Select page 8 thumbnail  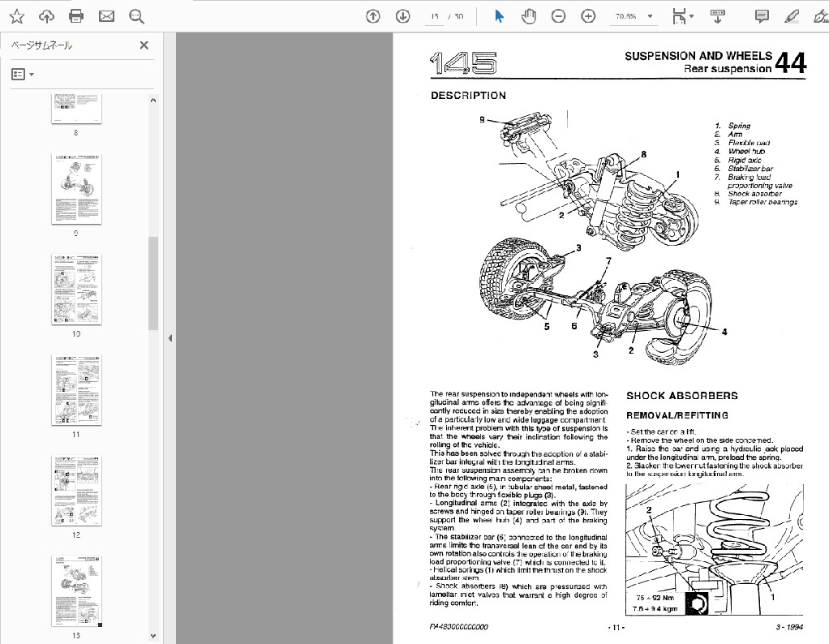(76, 109)
